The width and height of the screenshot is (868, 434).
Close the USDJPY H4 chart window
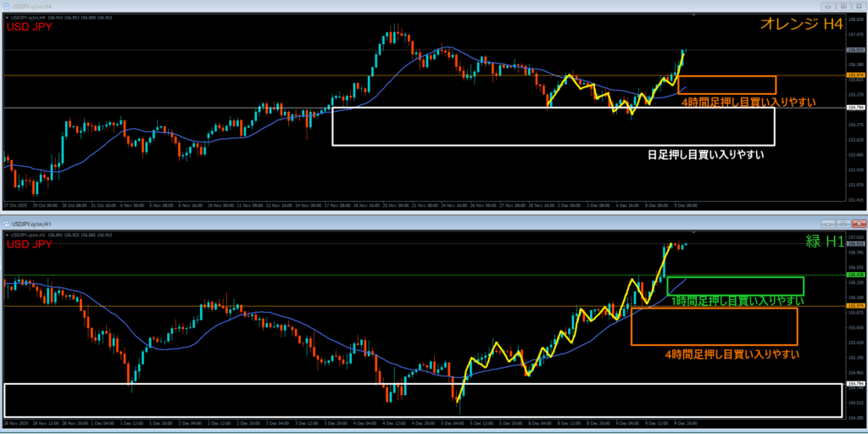pyautogui.click(x=858, y=6)
